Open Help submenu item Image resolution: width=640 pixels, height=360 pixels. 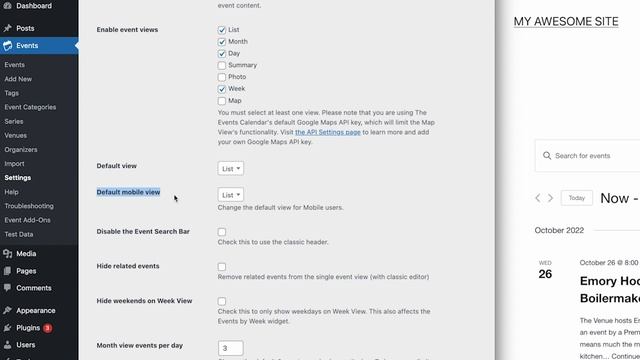click(x=11, y=192)
